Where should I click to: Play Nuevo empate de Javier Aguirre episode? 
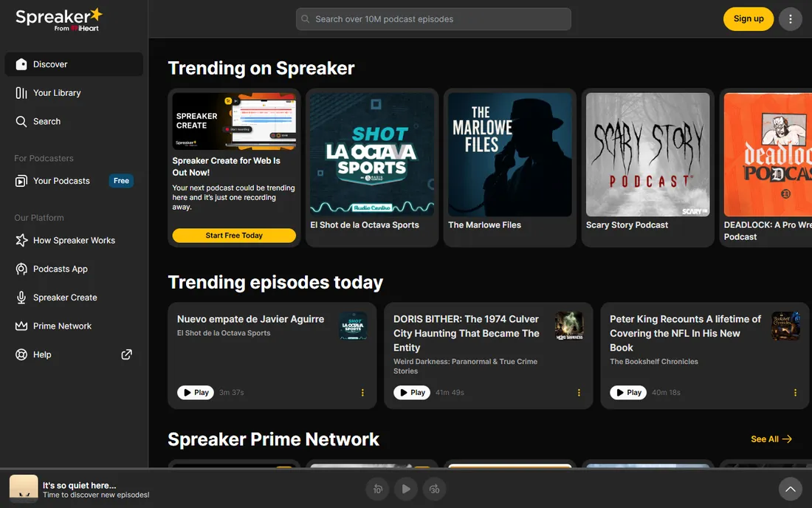pyautogui.click(x=195, y=393)
